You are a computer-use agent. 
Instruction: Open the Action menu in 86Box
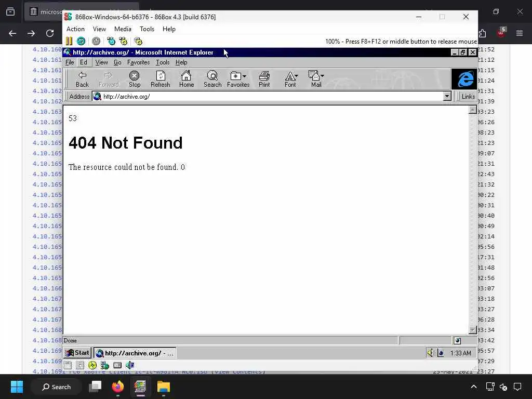75,29
